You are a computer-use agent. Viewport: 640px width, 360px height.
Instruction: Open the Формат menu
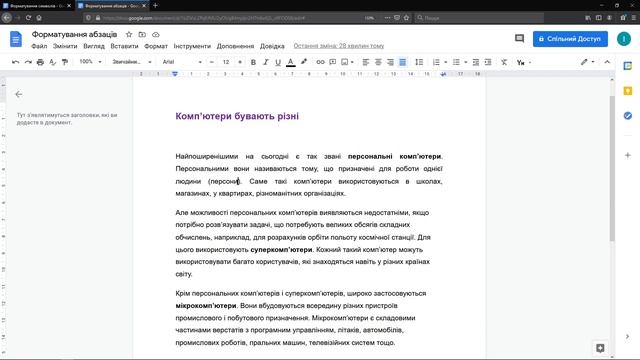(x=156, y=46)
